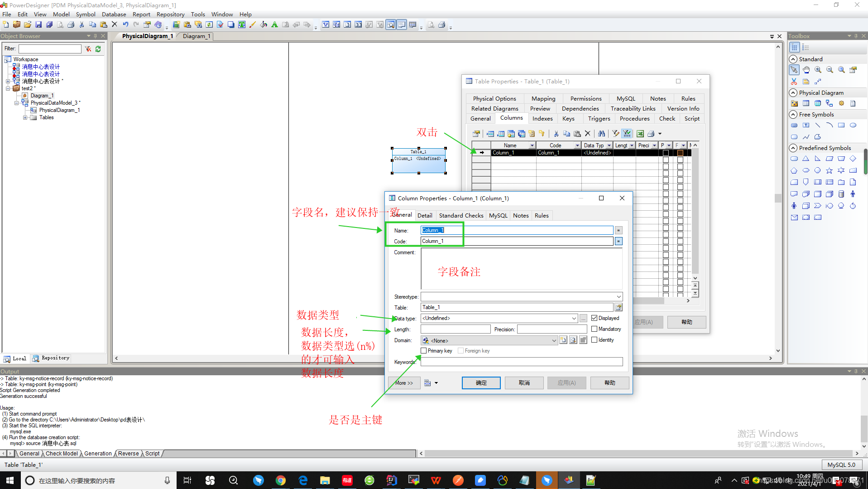
Task: Open the Stereotype dropdown
Action: click(619, 297)
